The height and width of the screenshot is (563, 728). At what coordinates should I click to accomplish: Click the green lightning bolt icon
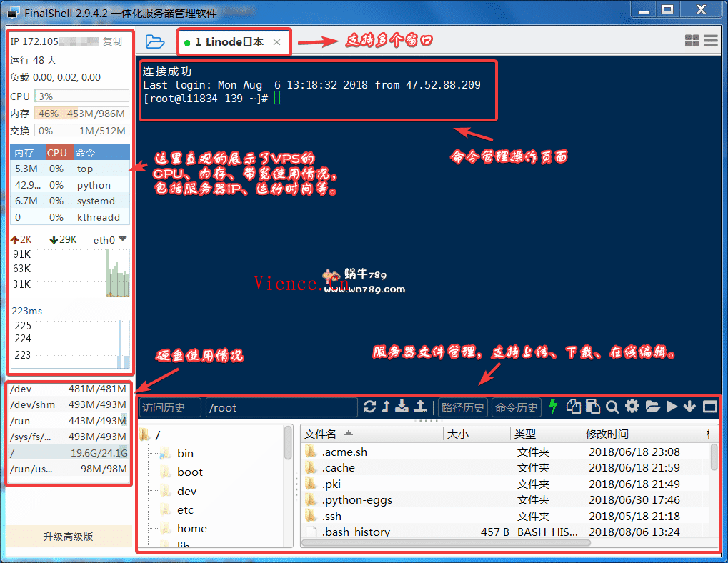pos(553,407)
